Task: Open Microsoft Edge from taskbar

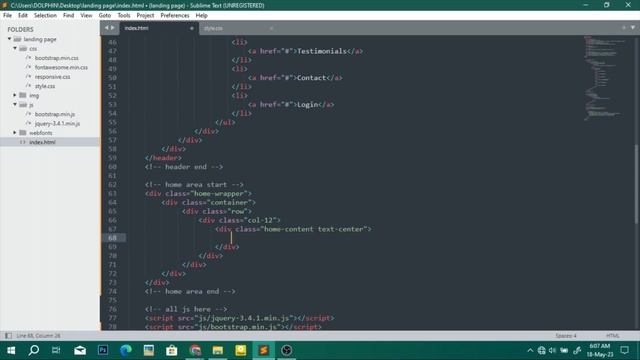Action: 126,350
